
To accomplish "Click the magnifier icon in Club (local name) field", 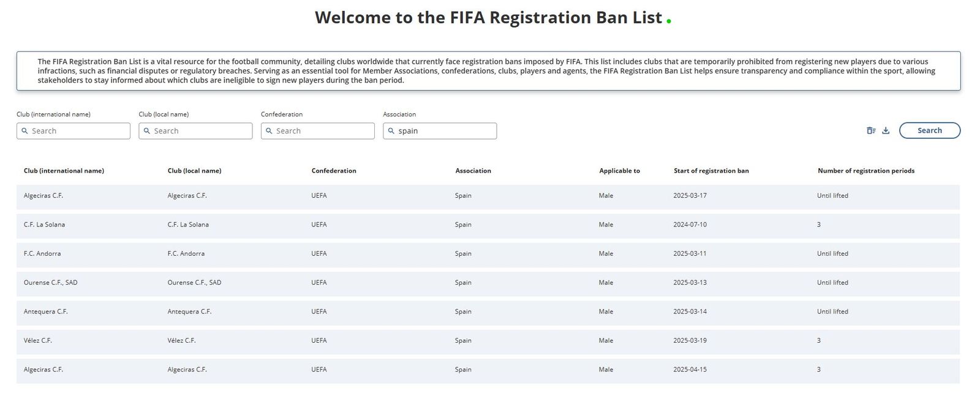I will [x=147, y=131].
